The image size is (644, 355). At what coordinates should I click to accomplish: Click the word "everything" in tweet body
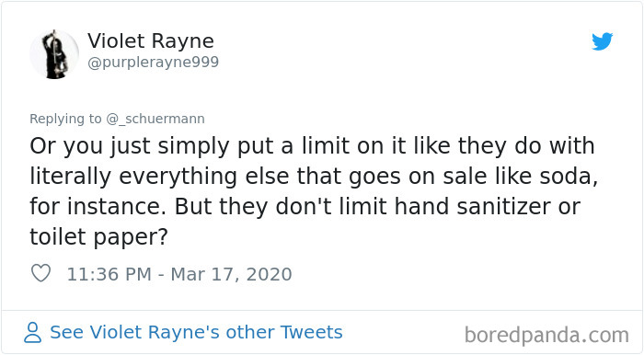tap(178, 177)
